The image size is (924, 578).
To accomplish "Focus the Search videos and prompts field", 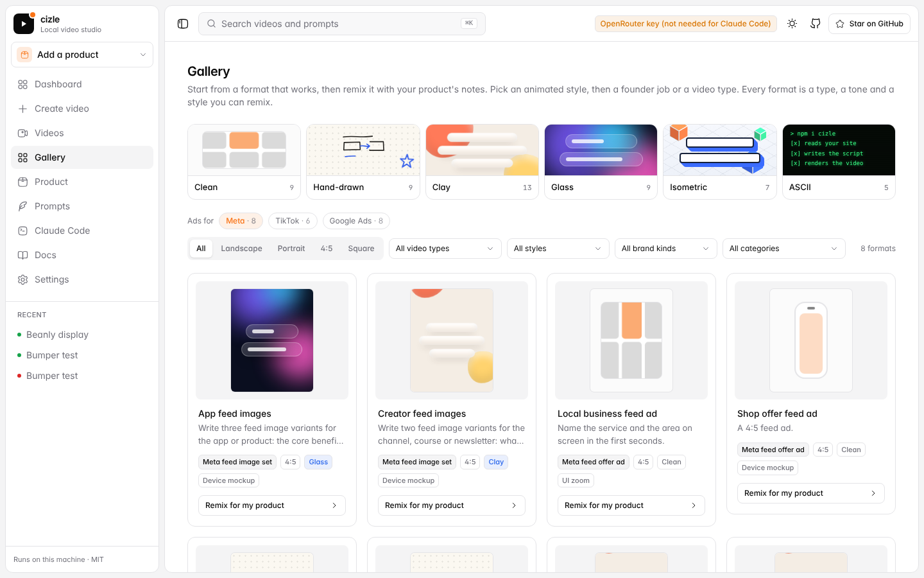I will click(342, 24).
